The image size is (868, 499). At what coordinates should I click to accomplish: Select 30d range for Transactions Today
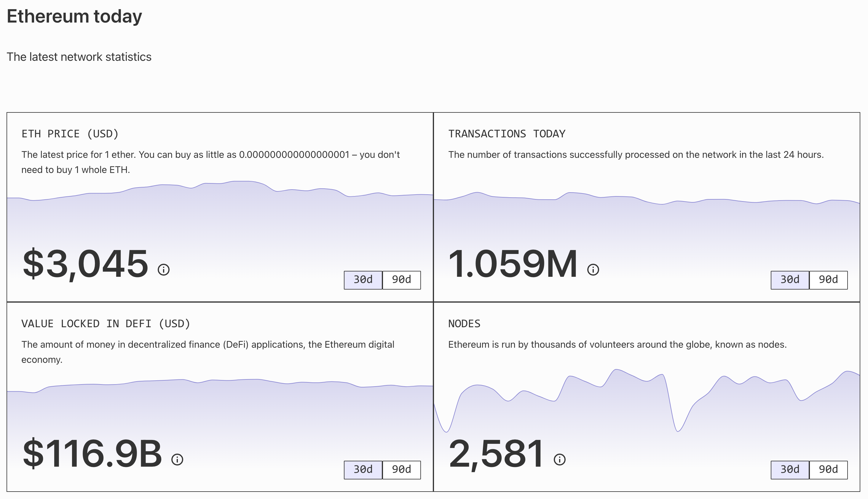coord(790,280)
